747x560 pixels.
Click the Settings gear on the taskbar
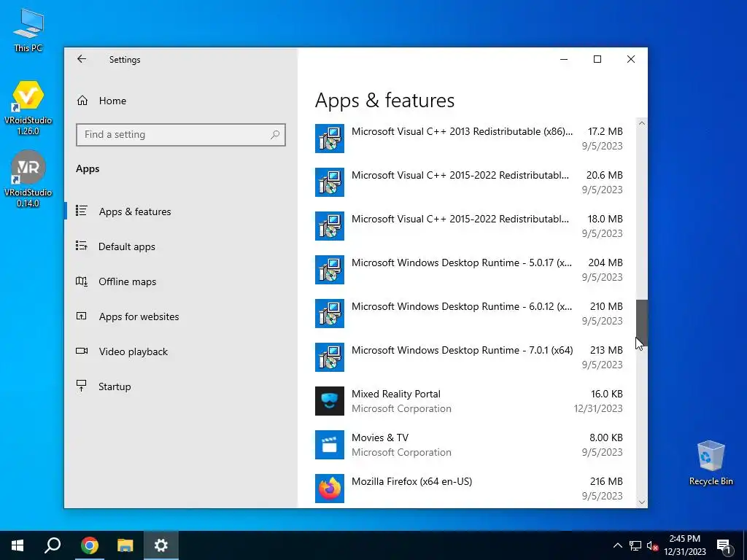161,545
